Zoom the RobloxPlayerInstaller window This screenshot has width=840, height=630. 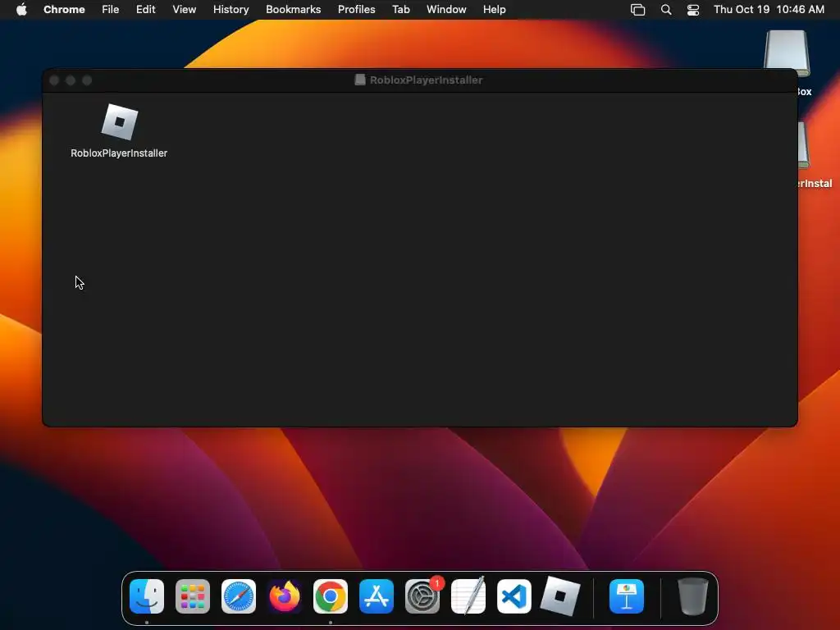click(x=87, y=80)
